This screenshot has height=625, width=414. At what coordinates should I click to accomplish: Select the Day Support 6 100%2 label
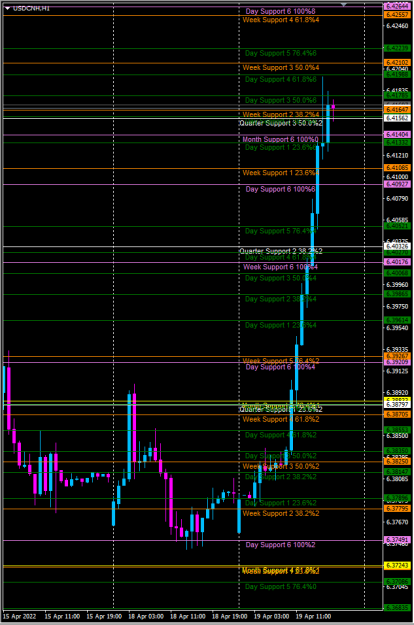point(280,544)
